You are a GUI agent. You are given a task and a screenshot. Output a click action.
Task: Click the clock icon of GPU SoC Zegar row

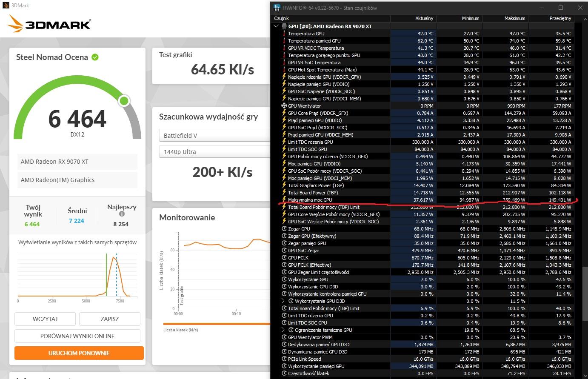pos(284,251)
